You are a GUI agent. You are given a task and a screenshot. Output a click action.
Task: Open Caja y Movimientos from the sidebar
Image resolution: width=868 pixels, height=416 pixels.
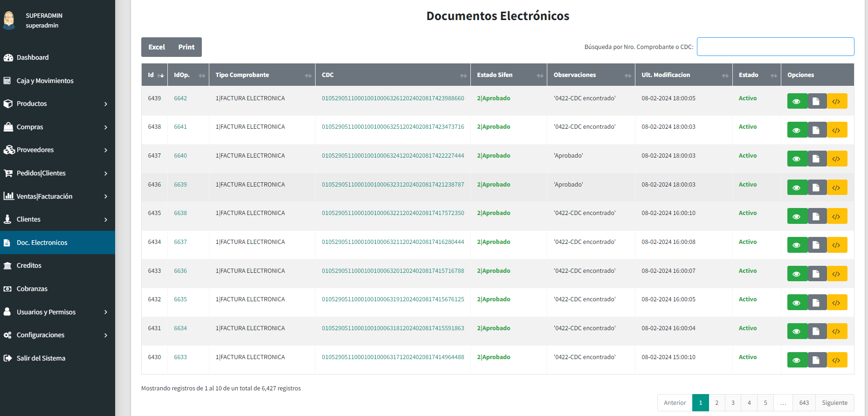(45, 81)
